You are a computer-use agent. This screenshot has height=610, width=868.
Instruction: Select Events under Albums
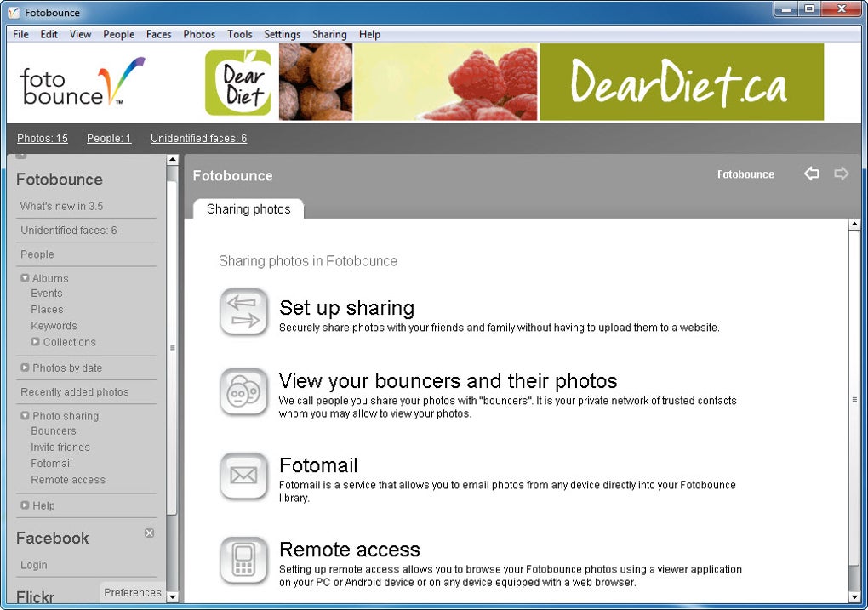pos(47,294)
